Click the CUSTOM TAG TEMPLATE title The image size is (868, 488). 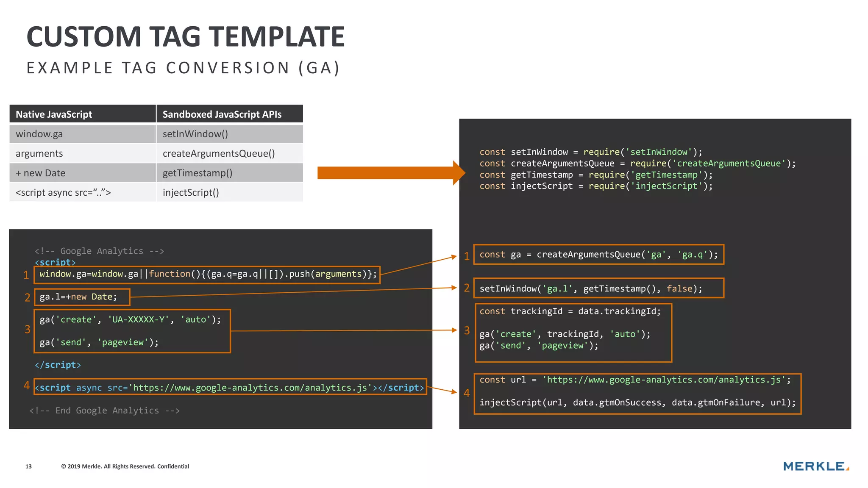point(186,36)
